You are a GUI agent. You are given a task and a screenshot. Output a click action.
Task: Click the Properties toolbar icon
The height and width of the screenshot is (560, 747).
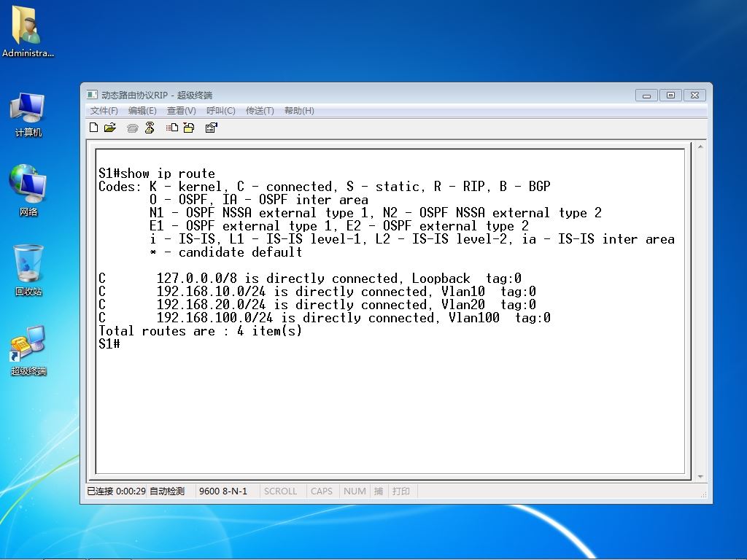pos(211,128)
